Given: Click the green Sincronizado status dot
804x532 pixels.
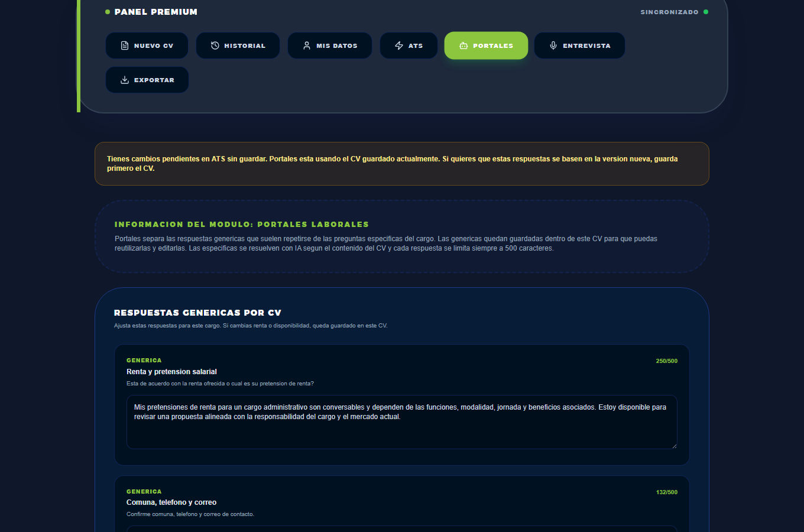Looking at the screenshot, I should pyautogui.click(x=706, y=12).
